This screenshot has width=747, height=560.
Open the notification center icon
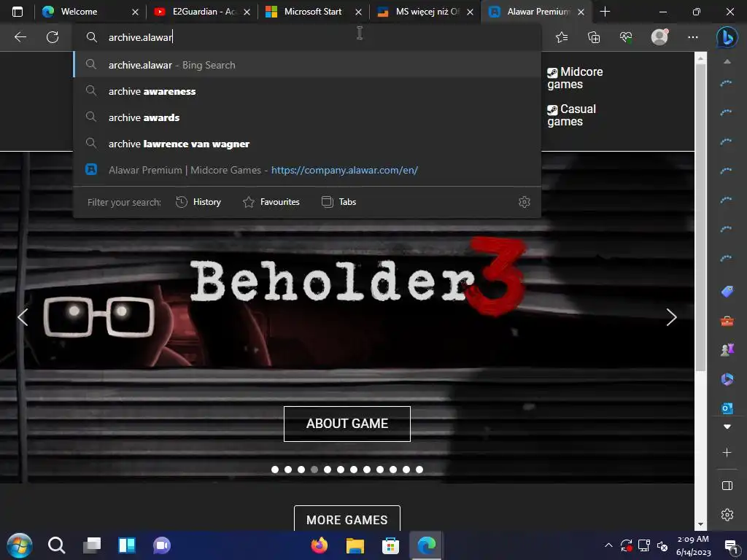[x=729, y=545]
